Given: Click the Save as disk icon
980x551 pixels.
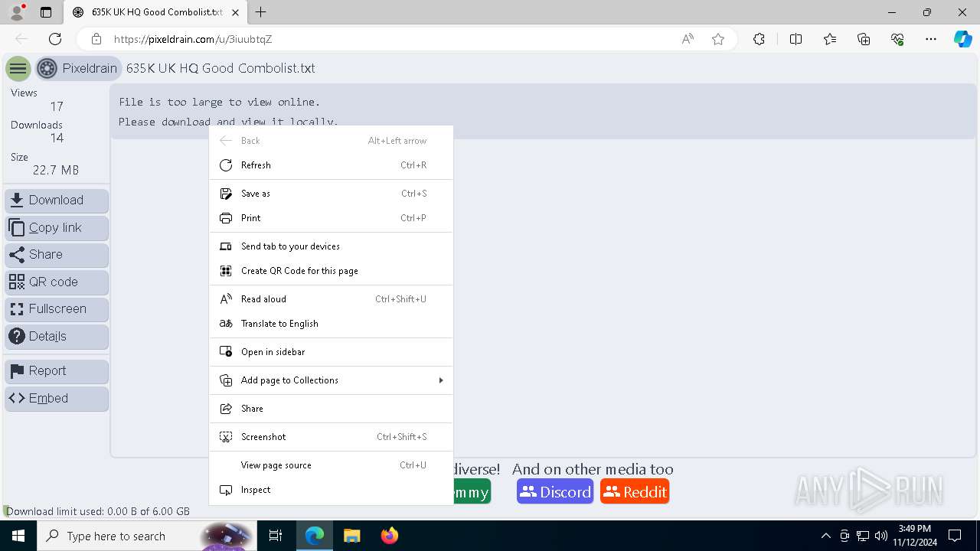Looking at the screenshot, I should pos(226,194).
